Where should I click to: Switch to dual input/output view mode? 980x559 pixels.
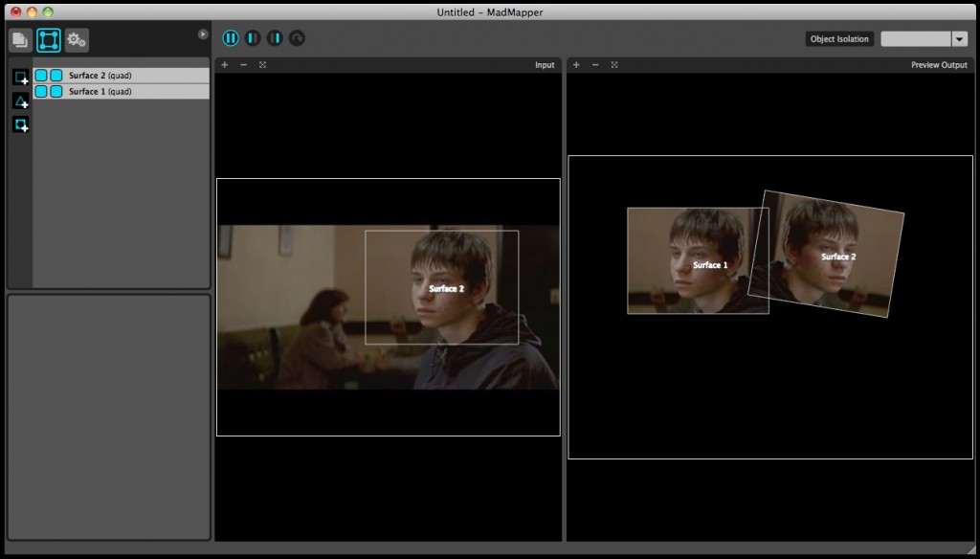[x=231, y=38]
